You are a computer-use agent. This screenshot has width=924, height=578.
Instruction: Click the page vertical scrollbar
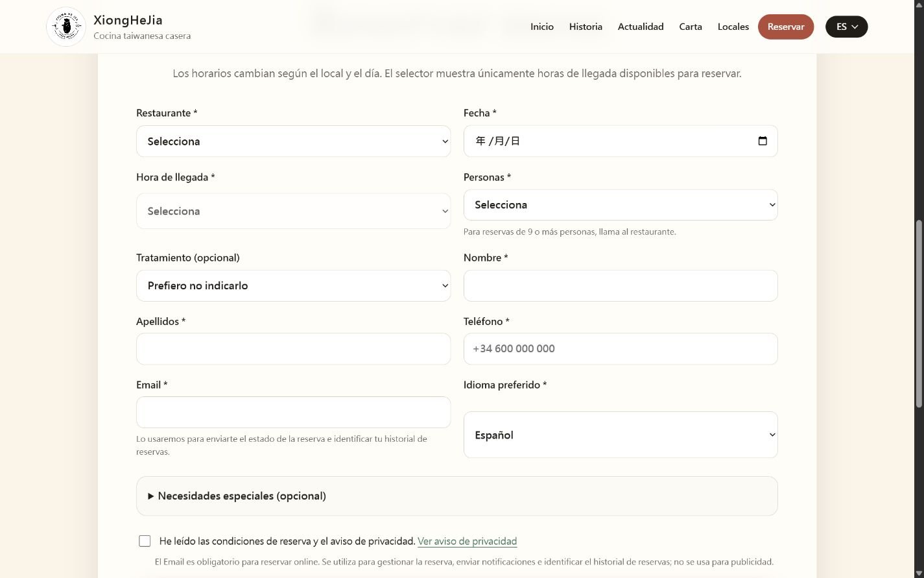(x=918, y=314)
